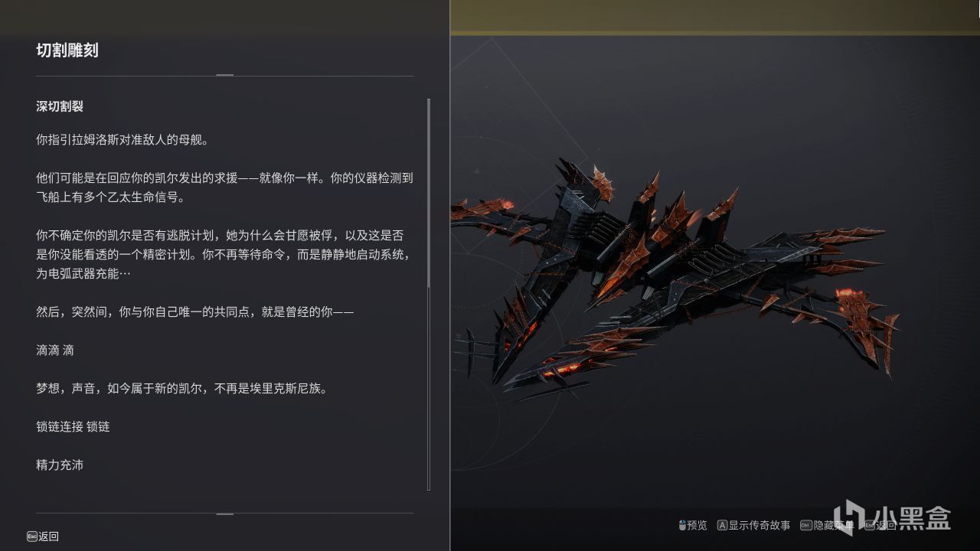Click 返回 at the bottom left

[x=48, y=536]
